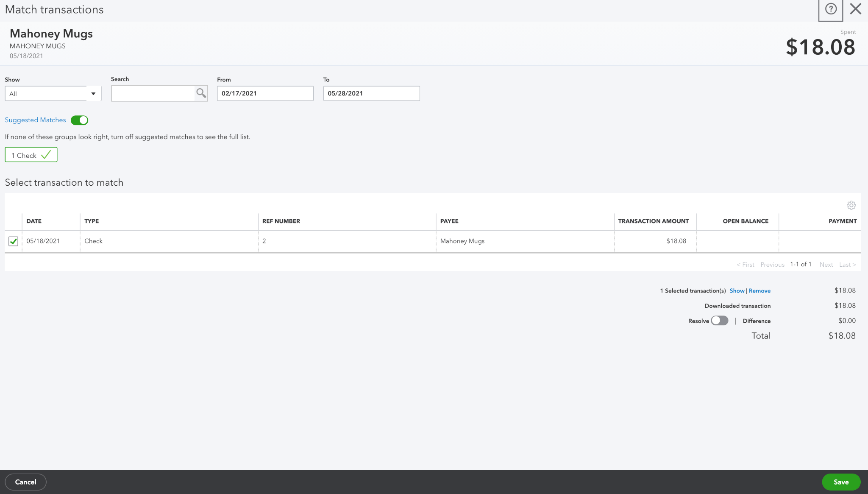Close the Match transactions dialog
868x494 pixels.
pyautogui.click(x=856, y=9)
